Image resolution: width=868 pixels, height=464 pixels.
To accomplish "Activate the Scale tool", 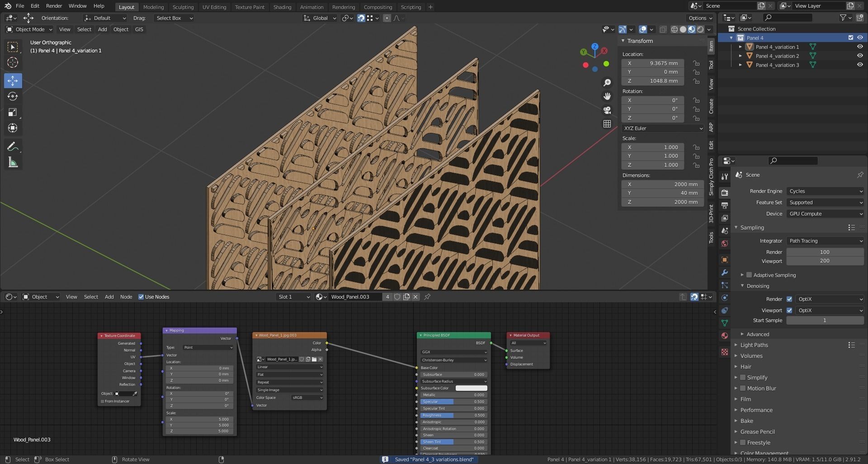I will [x=13, y=112].
